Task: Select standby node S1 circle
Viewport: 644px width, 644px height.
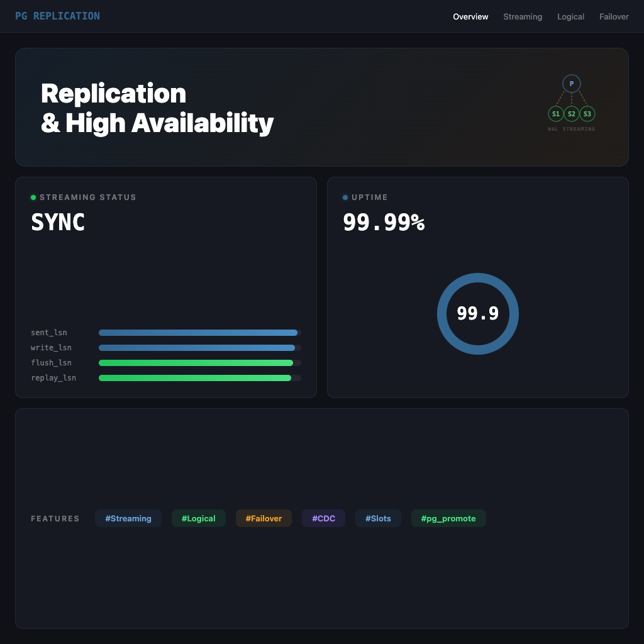Action: (x=556, y=114)
